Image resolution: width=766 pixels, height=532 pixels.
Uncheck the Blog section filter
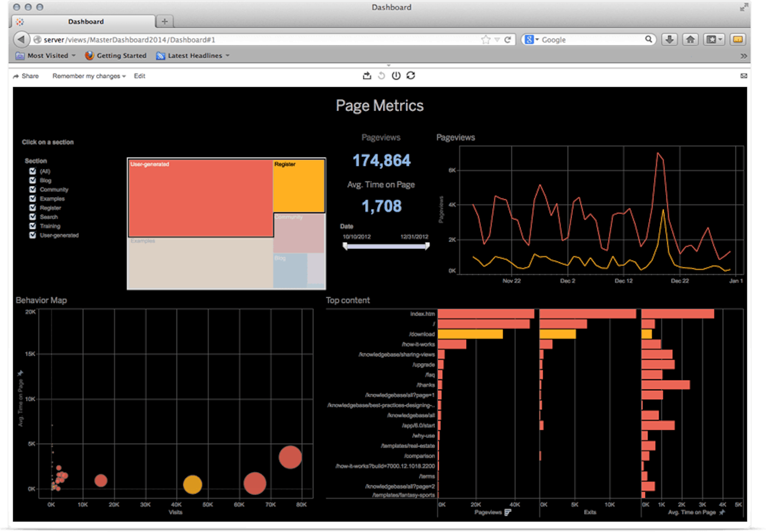[32, 180]
